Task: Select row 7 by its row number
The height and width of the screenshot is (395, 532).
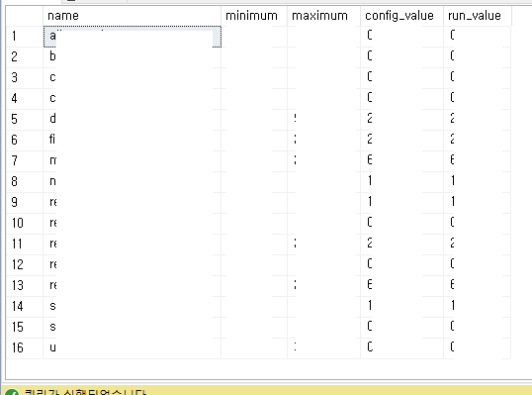Action: pyautogui.click(x=25, y=160)
